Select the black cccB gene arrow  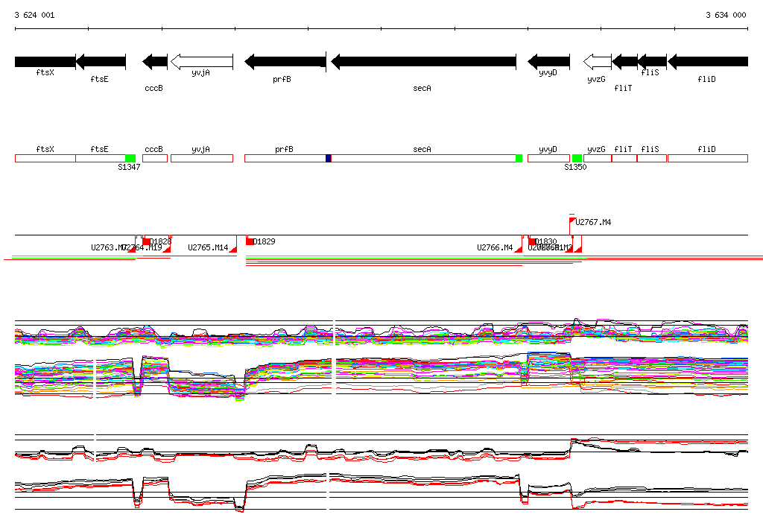click(155, 61)
